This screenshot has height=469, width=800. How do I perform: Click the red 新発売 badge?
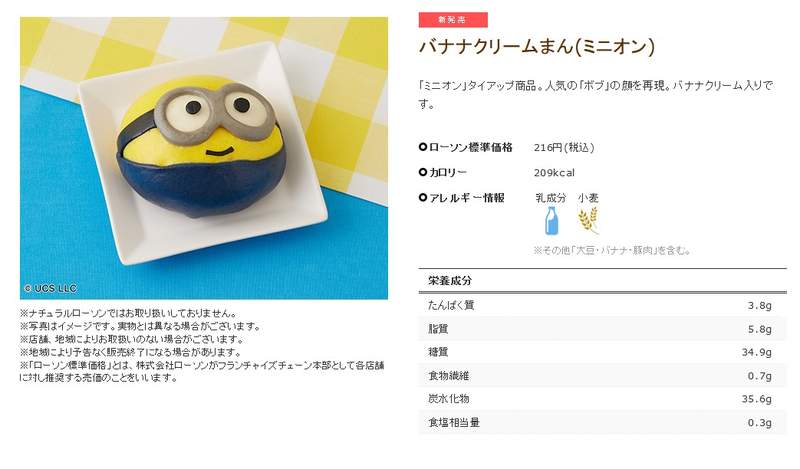click(x=453, y=19)
